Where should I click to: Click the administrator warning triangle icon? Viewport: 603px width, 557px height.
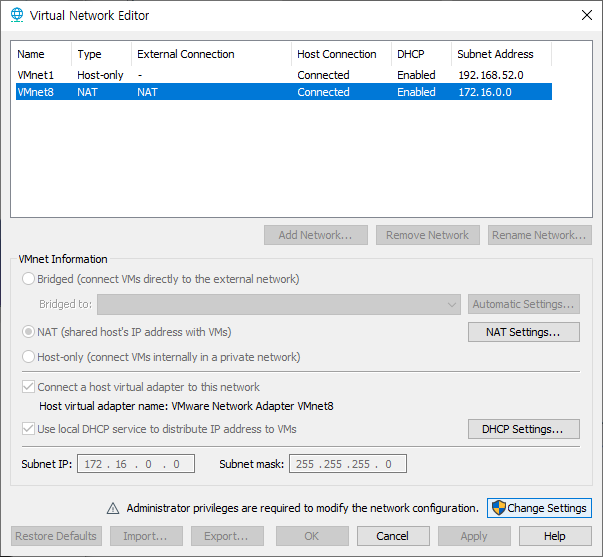pyautogui.click(x=113, y=508)
